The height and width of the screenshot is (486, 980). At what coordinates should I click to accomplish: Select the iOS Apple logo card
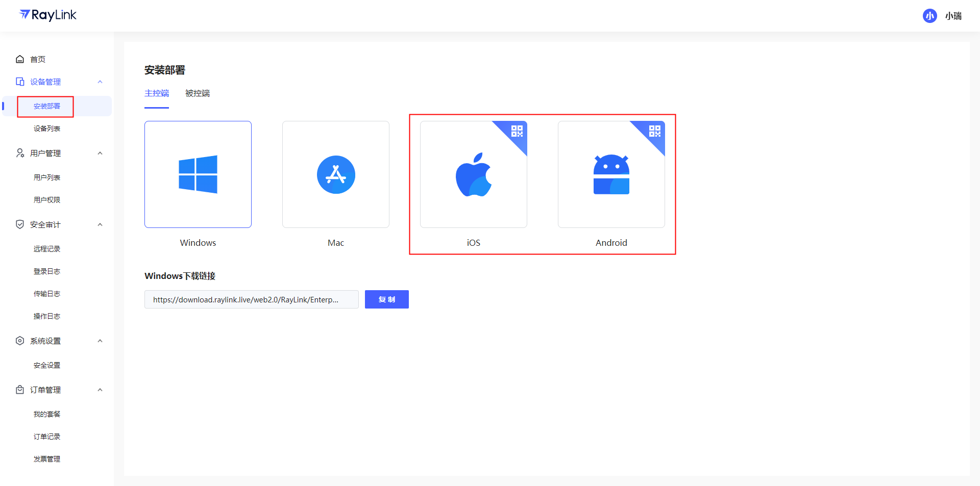coord(474,174)
